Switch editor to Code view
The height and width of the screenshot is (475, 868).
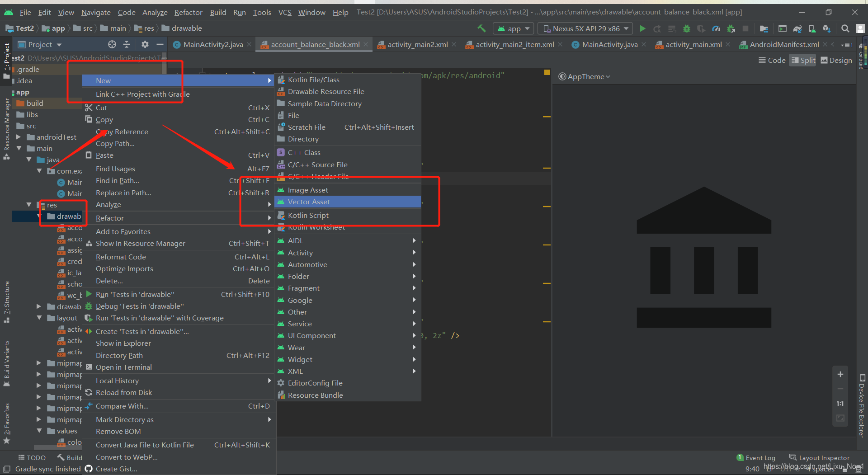(x=772, y=60)
